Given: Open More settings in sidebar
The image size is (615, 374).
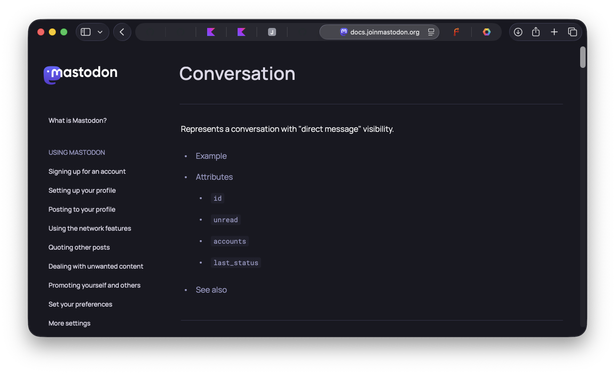Looking at the screenshot, I should click(x=69, y=323).
